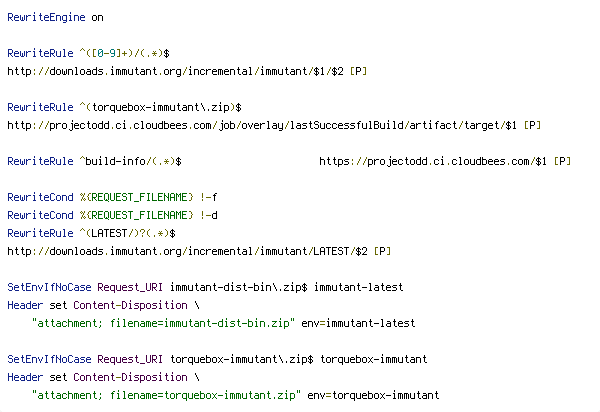Click the string "attachment; filename=immutant-dist-bin.zip"
The height and width of the screenshot is (412, 600).
pyautogui.click(x=163, y=323)
